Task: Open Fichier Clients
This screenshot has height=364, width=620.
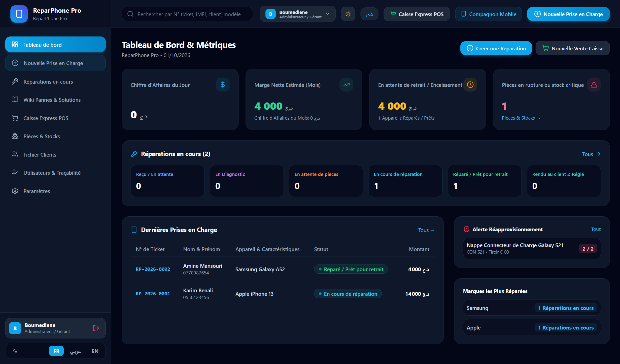Action: click(55, 155)
